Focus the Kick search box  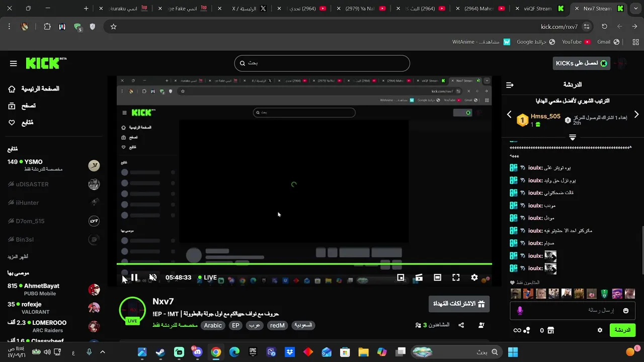pos(322,63)
